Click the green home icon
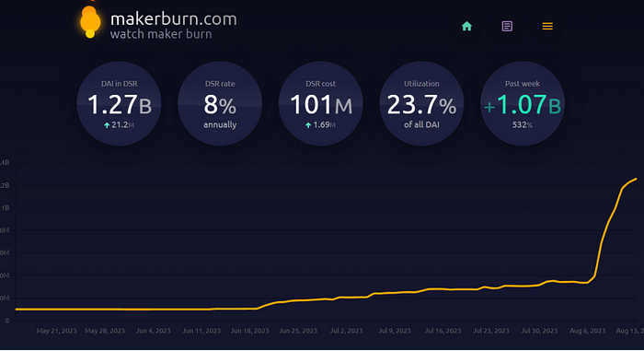Screen dimensions: 644x351 (466, 27)
